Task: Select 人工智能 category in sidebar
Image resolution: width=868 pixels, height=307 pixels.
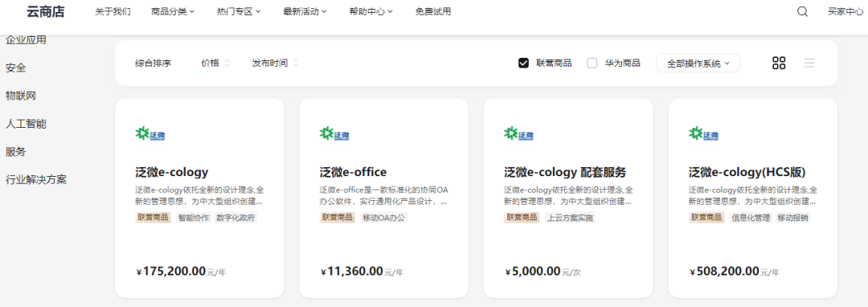Action: point(26,124)
